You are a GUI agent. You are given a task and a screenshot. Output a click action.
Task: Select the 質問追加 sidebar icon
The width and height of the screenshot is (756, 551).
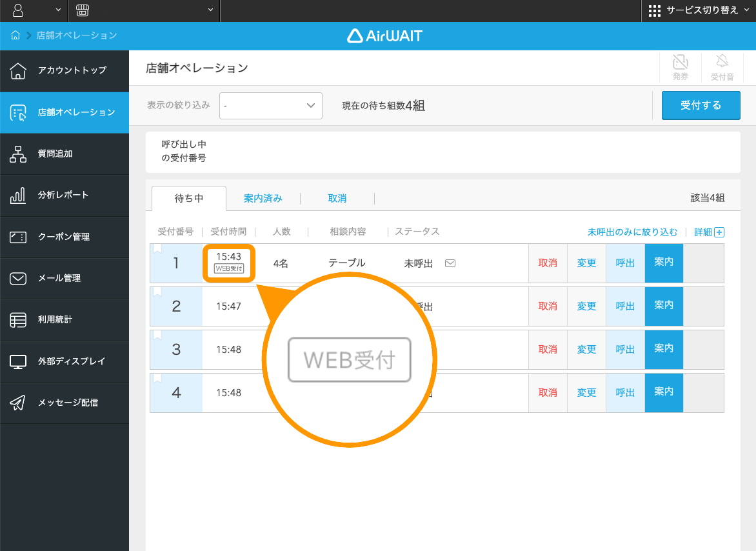tap(65, 154)
